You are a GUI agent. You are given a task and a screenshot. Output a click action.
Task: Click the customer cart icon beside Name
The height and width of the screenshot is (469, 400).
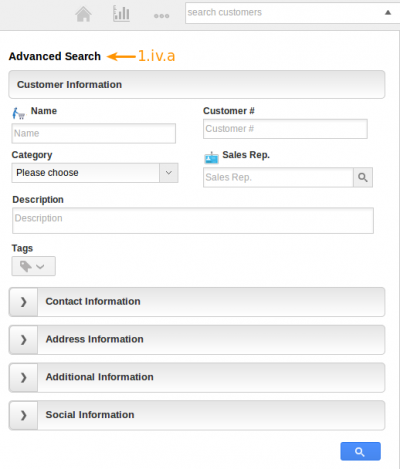(18, 113)
